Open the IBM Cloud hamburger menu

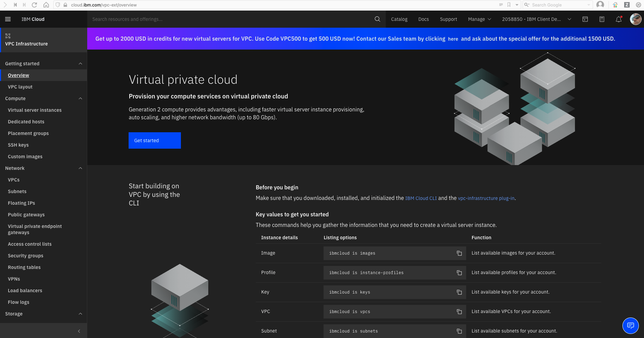[x=8, y=19]
